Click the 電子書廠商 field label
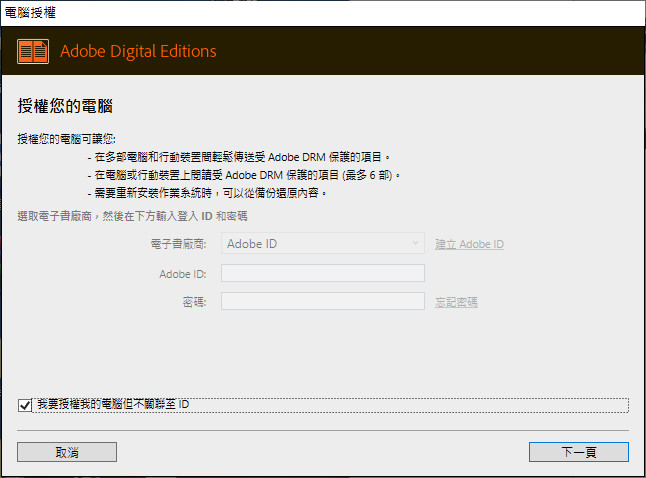The image size is (646, 478). pyautogui.click(x=177, y=244)
